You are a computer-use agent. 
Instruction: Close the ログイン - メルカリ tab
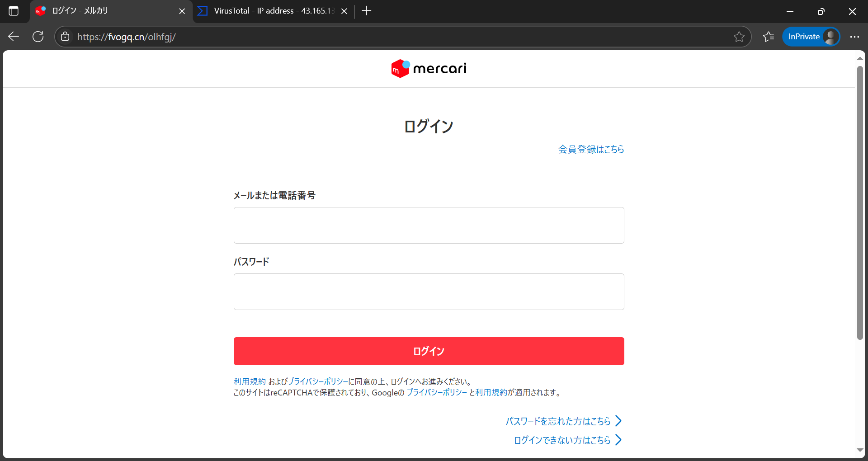182,11
